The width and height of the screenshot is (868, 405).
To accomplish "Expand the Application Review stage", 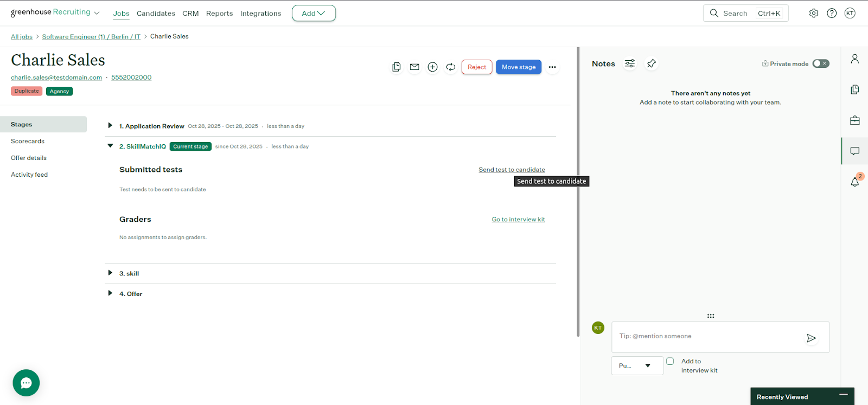I will (110, 126).
